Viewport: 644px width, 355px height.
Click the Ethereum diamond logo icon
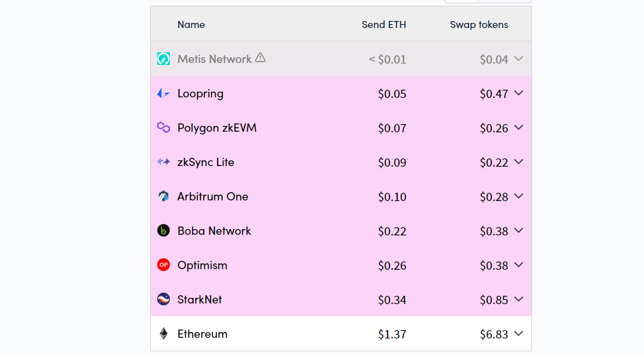pyautogui.click(x=164, y=334)
